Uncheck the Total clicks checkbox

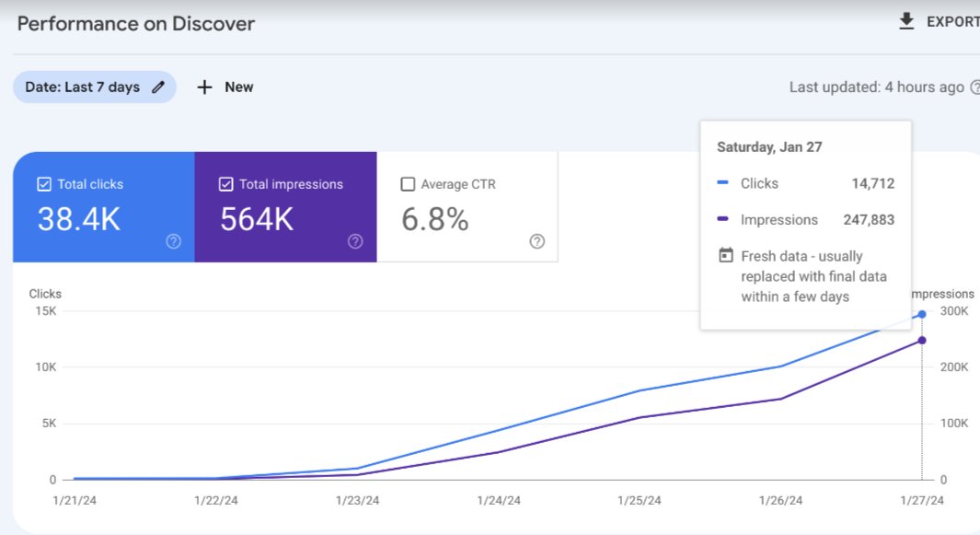pos(42,183)
